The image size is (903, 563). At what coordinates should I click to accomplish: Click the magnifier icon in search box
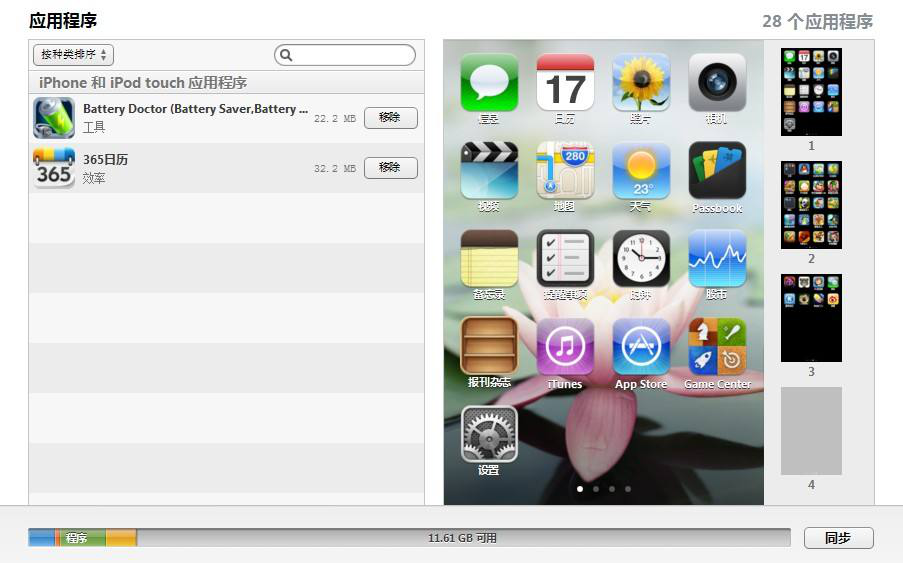286,55
